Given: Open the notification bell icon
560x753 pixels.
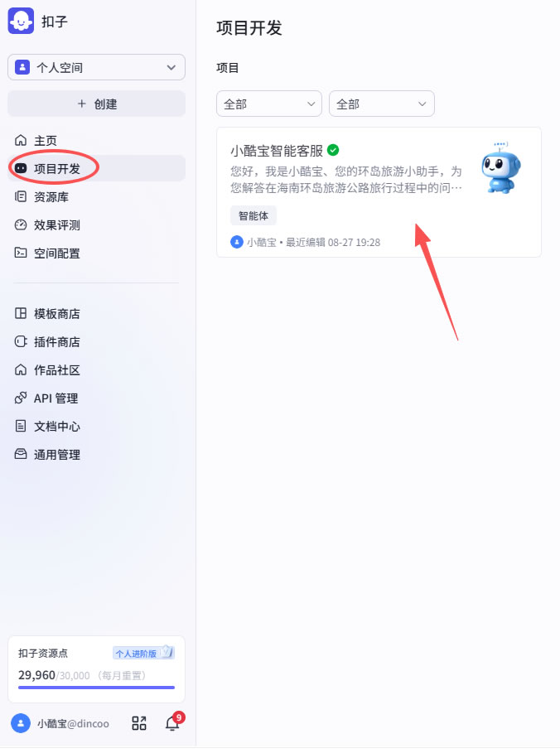Looking at the screenshot, I should 172,722.
